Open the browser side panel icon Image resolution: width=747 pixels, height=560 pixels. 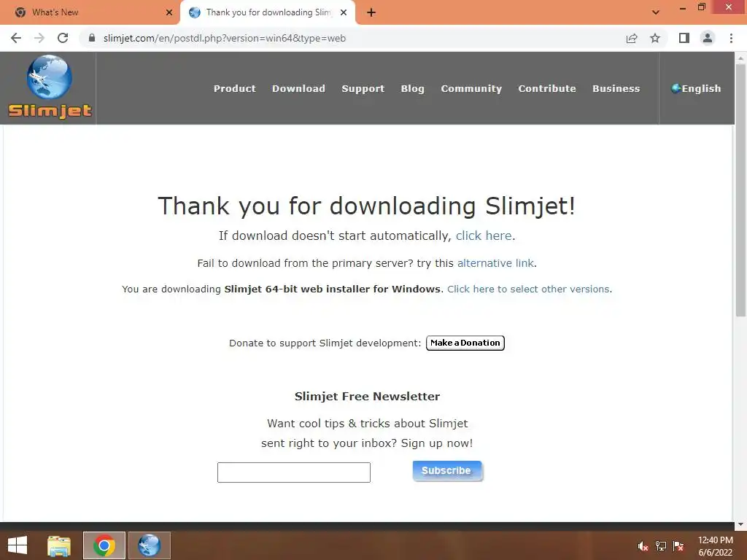coord(684,38)
